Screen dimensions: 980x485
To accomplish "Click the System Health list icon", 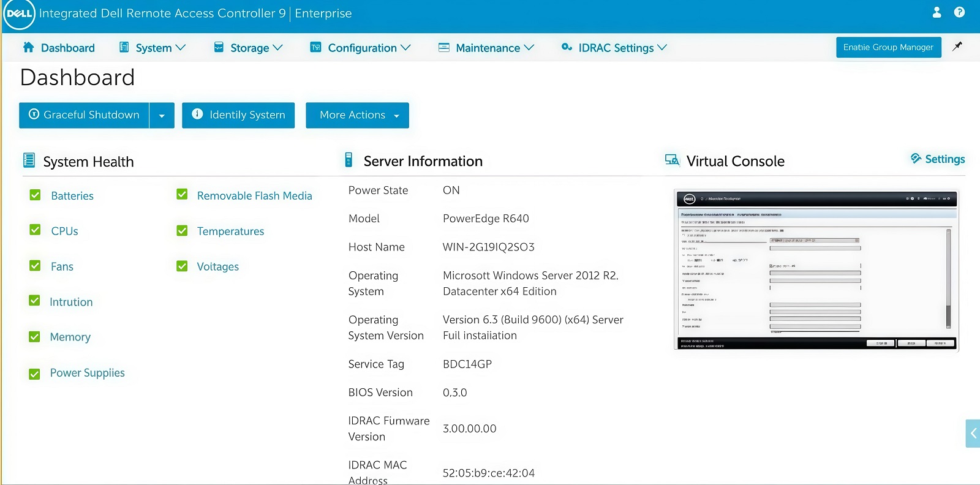I will [29, 160].
